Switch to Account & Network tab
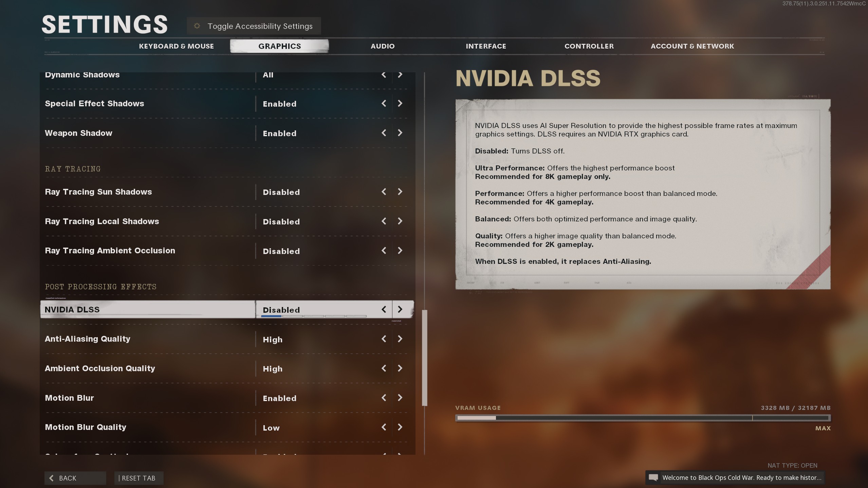This screenshot has width=868, height=488. click(692, 46)
